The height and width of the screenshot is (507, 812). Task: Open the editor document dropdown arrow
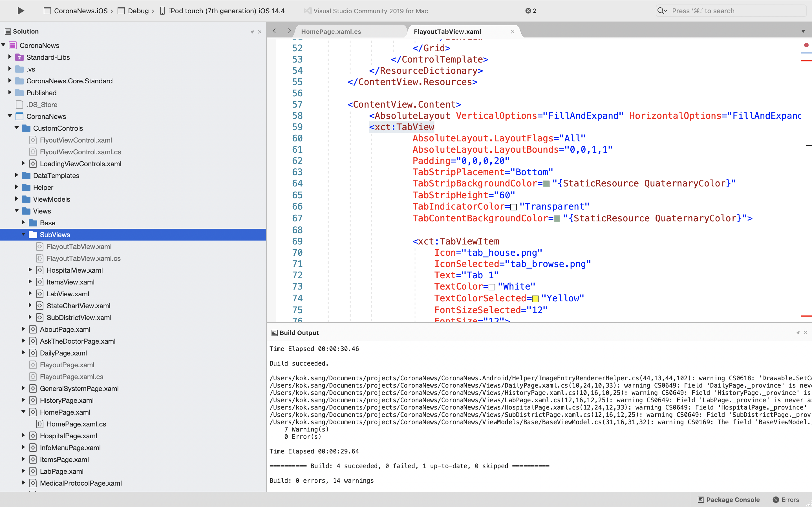point(804,31)
